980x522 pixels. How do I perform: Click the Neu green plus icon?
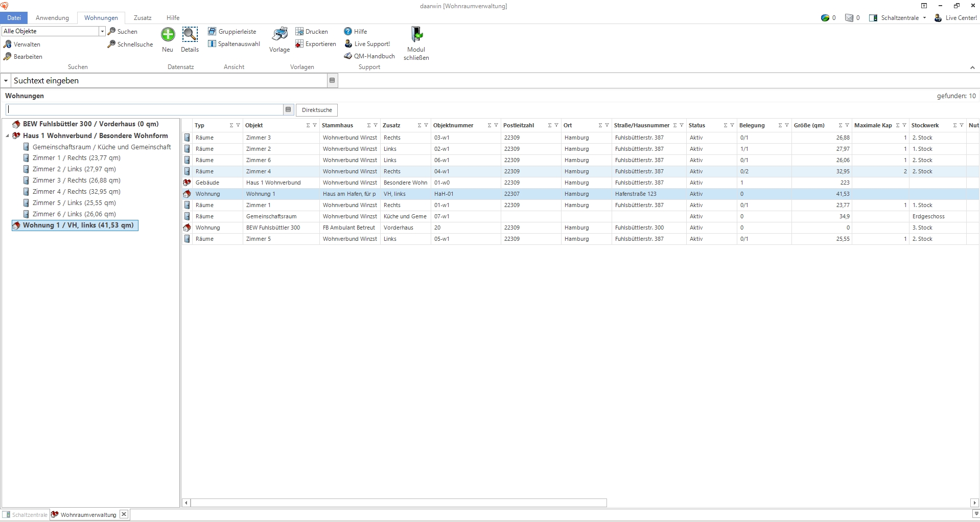pos(168,34)
